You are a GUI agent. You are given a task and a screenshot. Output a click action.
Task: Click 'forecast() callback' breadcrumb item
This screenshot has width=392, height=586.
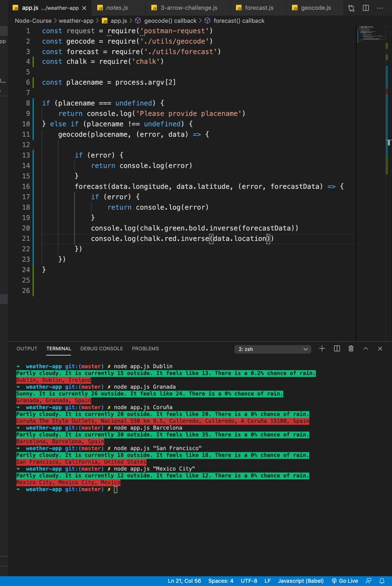239,21
